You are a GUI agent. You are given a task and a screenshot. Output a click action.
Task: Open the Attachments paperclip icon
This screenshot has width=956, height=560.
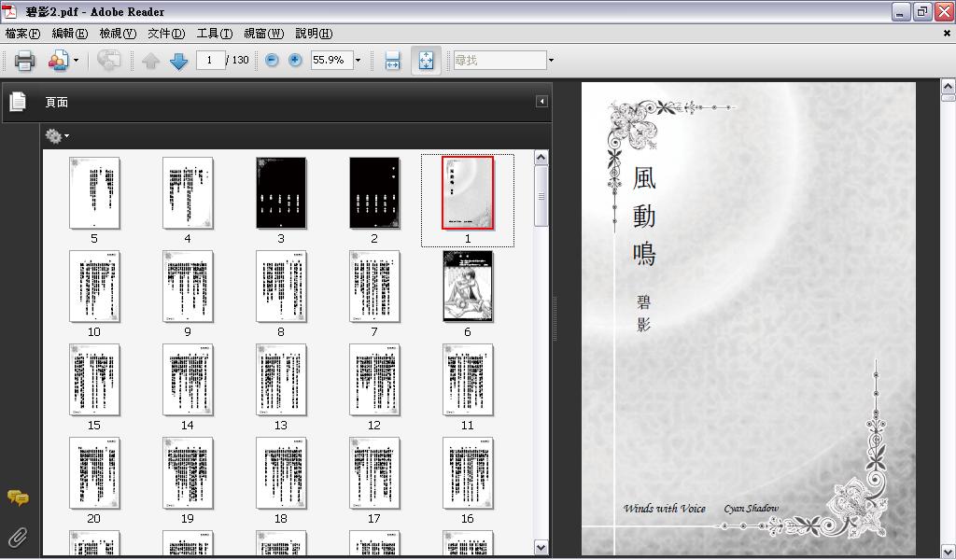click(19, 538)
